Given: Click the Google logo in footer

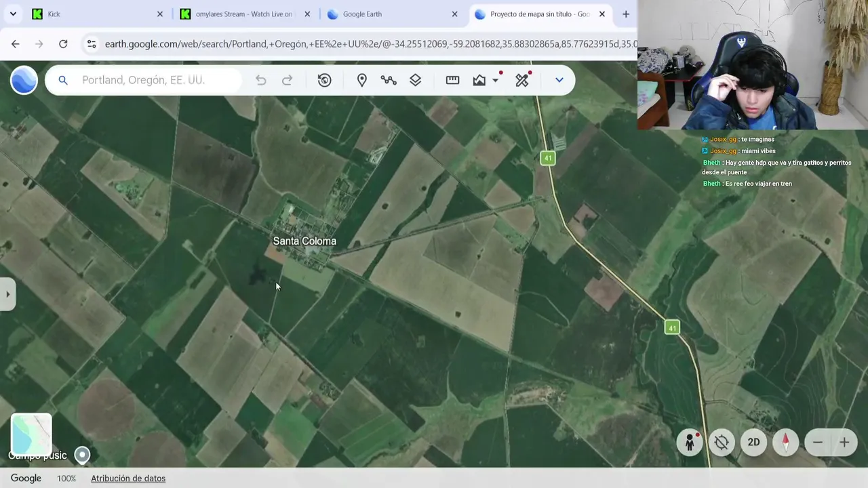Looking at the screenshot, I should click(26, 479).
